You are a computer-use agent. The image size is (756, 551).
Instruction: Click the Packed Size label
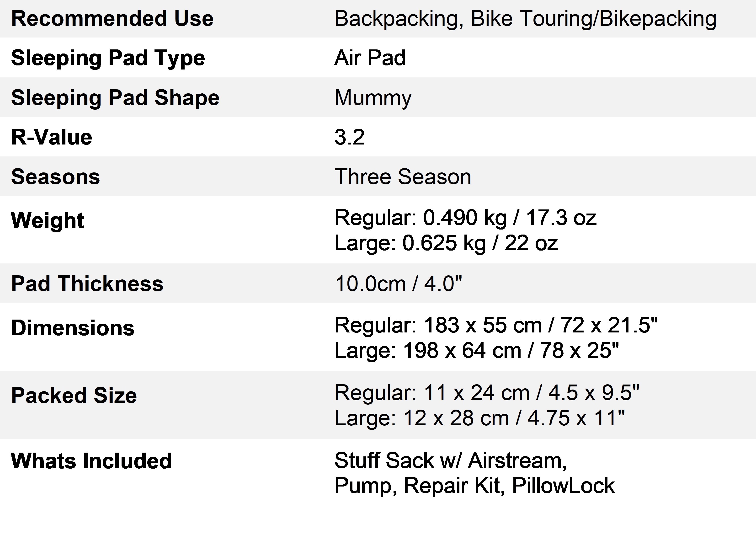[74, 396]
